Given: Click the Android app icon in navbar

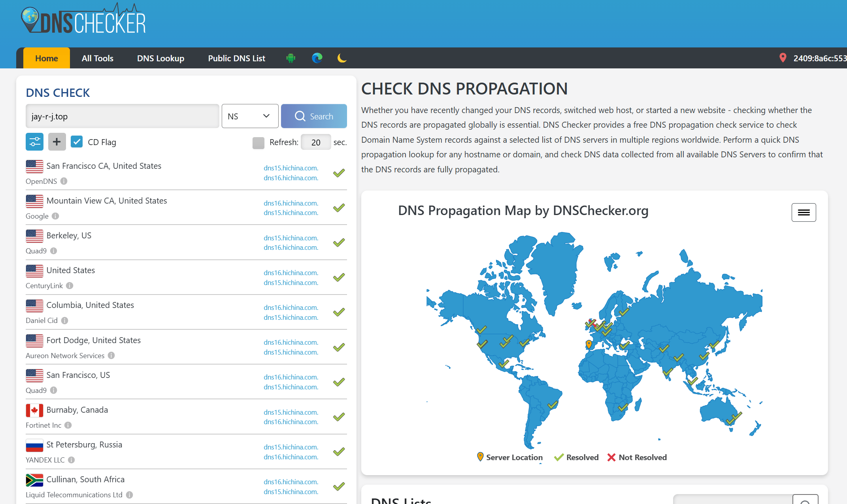Looking at the screenshot, I should pyautogui.click(x=291, y=58).
